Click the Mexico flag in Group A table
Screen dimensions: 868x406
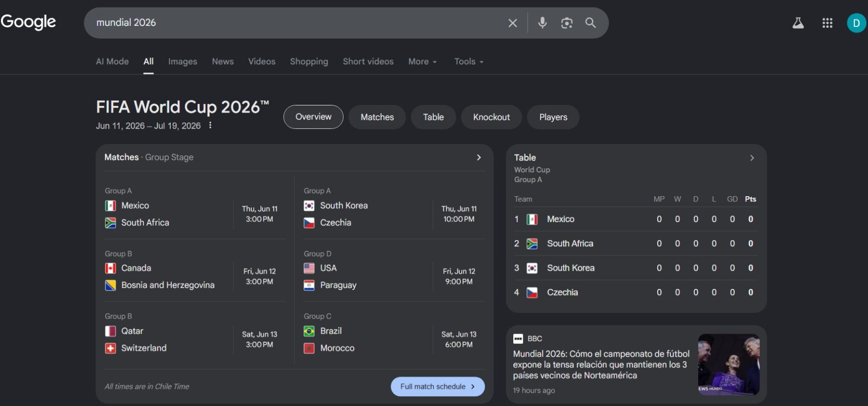(532, 219)
